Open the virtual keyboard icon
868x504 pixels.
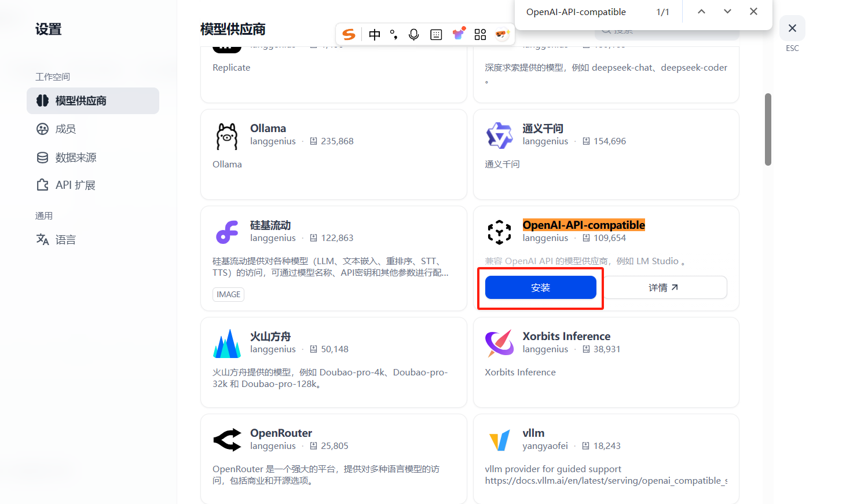436,34
